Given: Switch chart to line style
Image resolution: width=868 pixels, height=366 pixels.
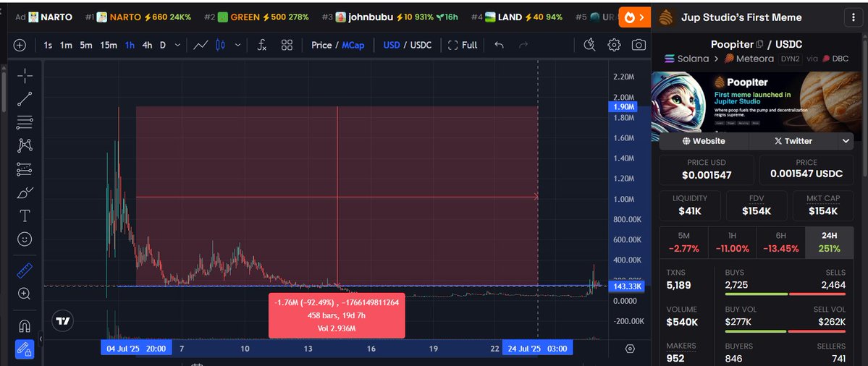Looking at the screenshot, I should pyautogui.click(x=201, y=46).
